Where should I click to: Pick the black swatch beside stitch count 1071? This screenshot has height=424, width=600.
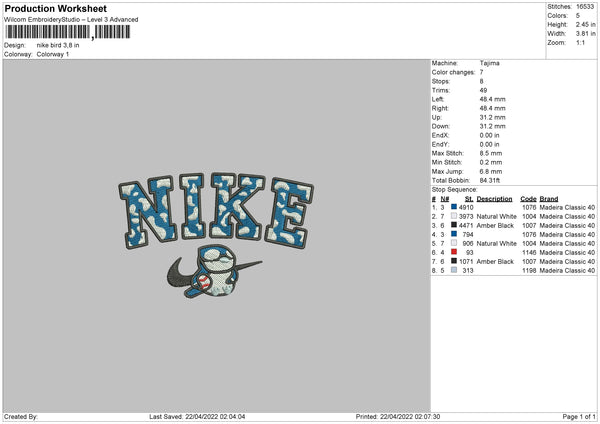coord(454,261)
